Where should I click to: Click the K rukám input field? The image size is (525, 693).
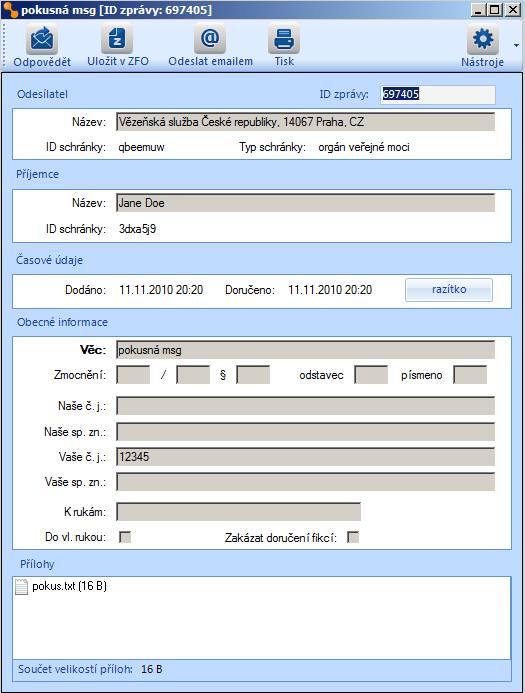(239, 512)
